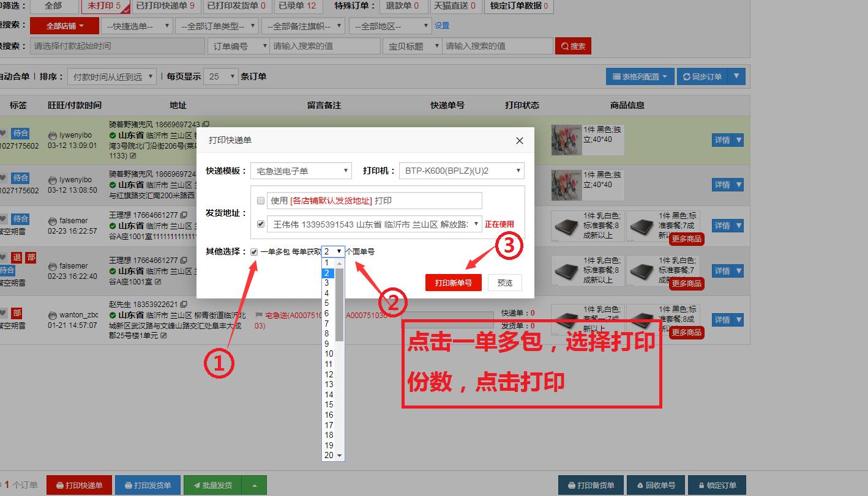Open the 每页显示 25 dropdown
This screenshot has height=496, width=868.
(220, 76)
